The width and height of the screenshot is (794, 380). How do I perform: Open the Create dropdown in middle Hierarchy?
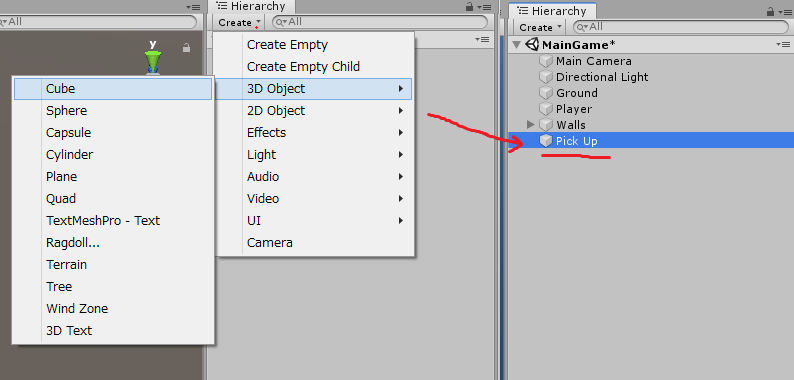click(x=239, y=22)
